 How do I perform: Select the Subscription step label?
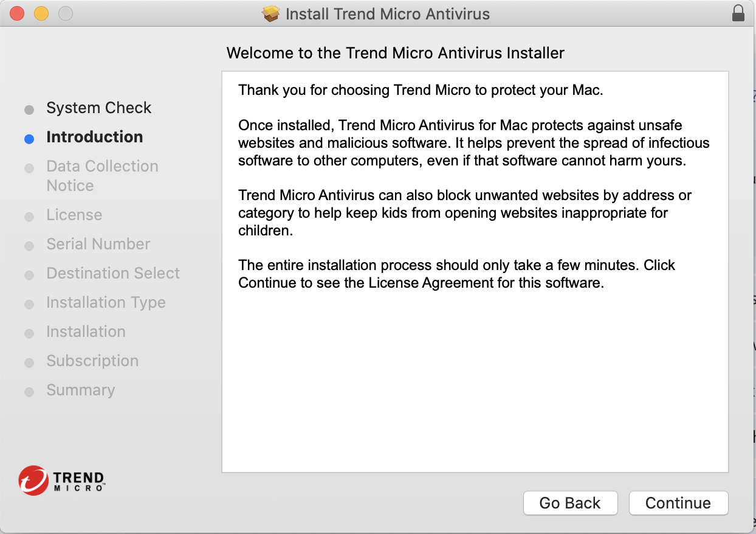pyautogui.click(x=92, y=361)
